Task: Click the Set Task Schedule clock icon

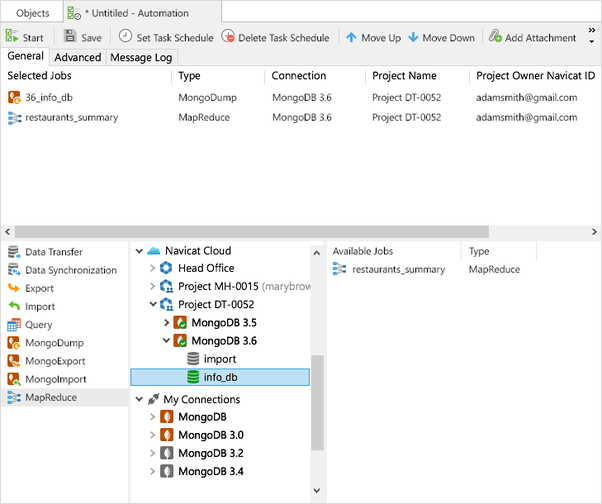Action: pos(125,36)
